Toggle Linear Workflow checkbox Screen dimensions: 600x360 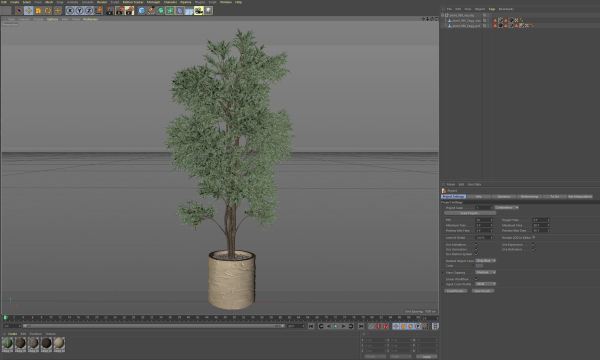pyautogui.click(x=476, y=279)
